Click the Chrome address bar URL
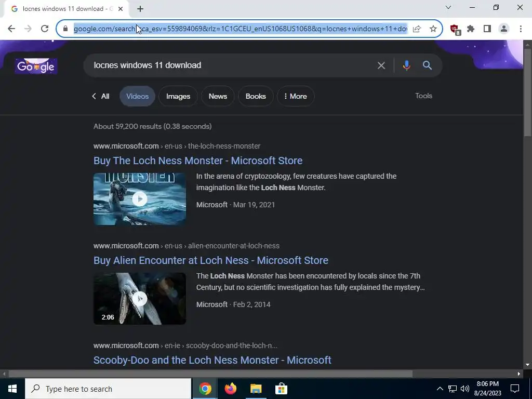Screen dimensions: 532x399 (x=241, y=29)
